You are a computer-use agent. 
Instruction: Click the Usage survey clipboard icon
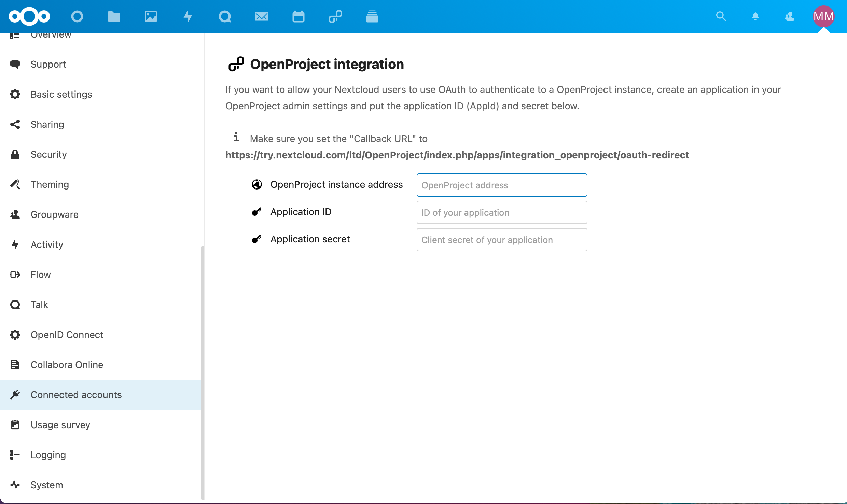[x=15, y=425]
